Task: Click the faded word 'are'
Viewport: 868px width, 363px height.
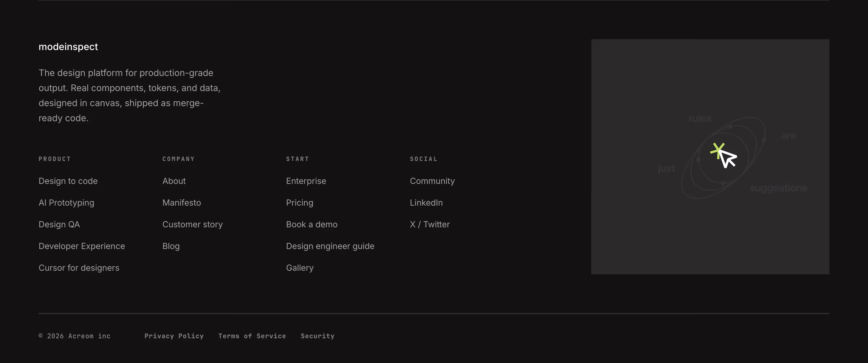Action: pyautogui.click(x=788, y=136)
